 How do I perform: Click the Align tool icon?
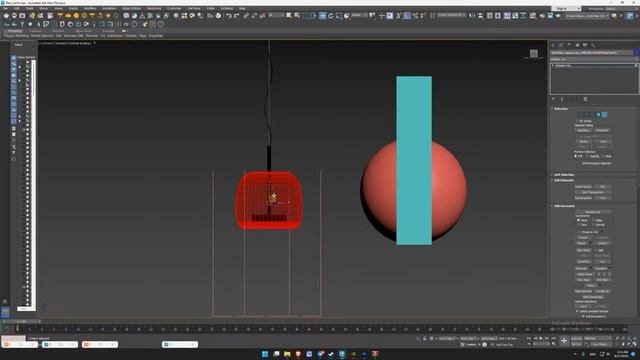480,16
